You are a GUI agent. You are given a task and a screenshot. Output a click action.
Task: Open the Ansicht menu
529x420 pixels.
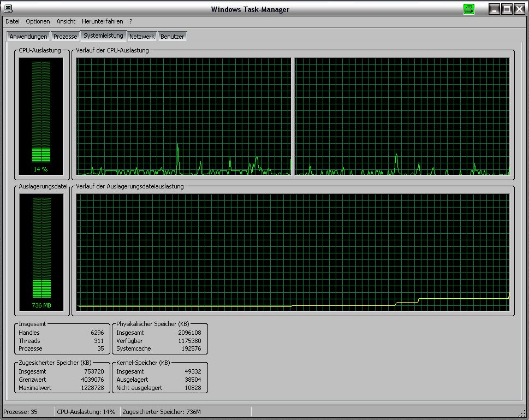pos(66,21)
